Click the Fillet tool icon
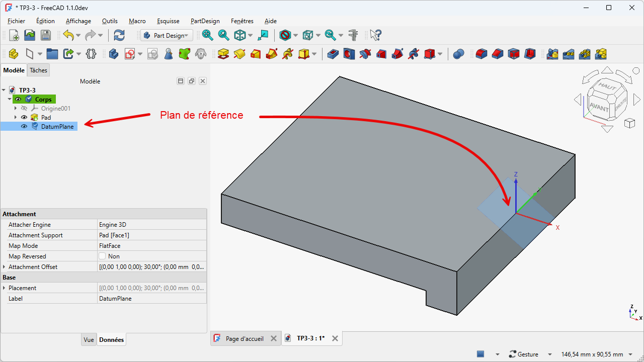The height and width of the screenshot is (362, 644). [x=481, y=54]
